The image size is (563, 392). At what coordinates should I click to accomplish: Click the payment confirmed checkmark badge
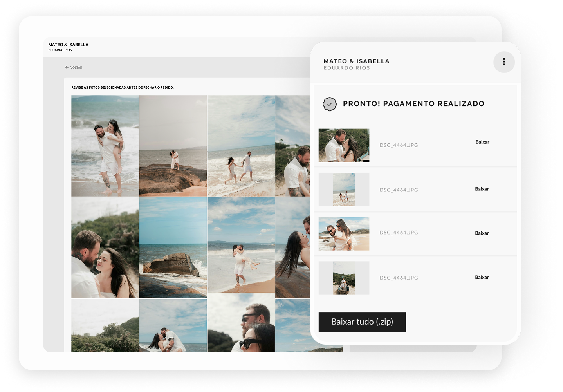point(329,104)
